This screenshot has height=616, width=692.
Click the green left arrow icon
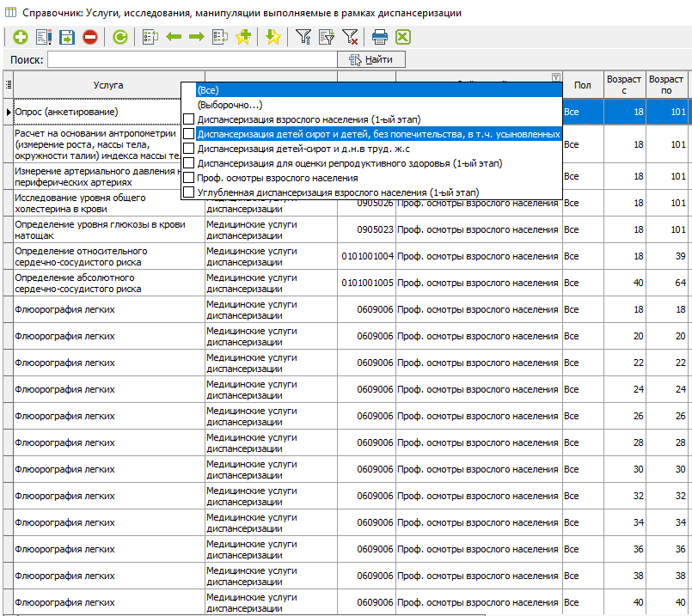pyautogui.click(x=173, y=37)
